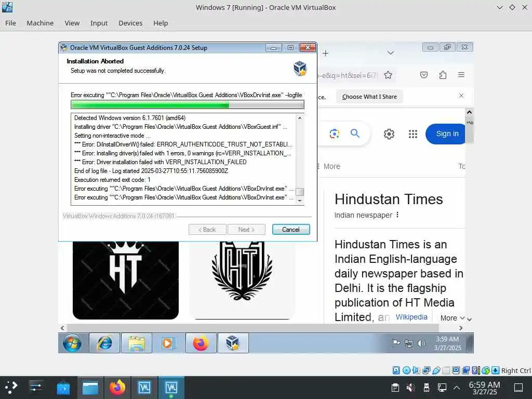This screenshot has height=399, width=532.
Task: Click Choose What I Share button
Action: click(x=369, y=97)
